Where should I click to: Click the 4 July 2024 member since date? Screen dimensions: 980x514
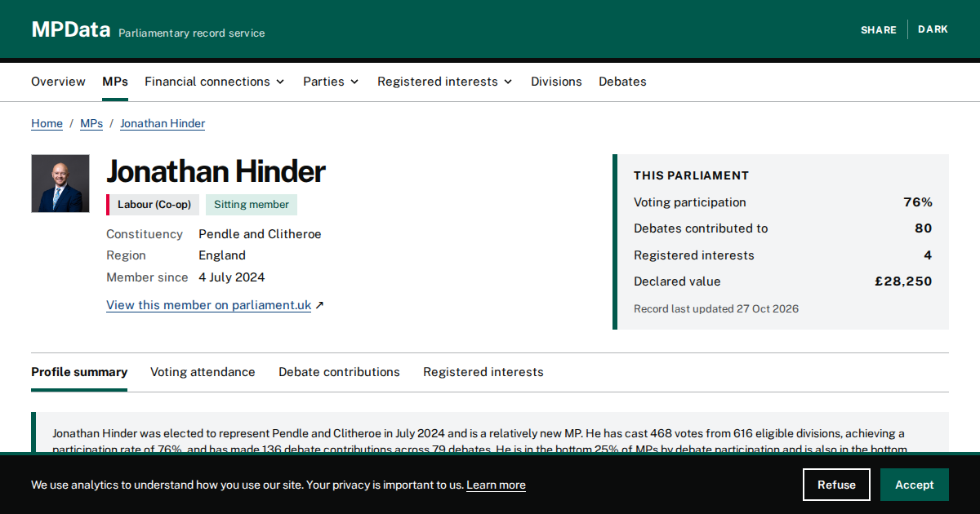[x=232, y=277]
